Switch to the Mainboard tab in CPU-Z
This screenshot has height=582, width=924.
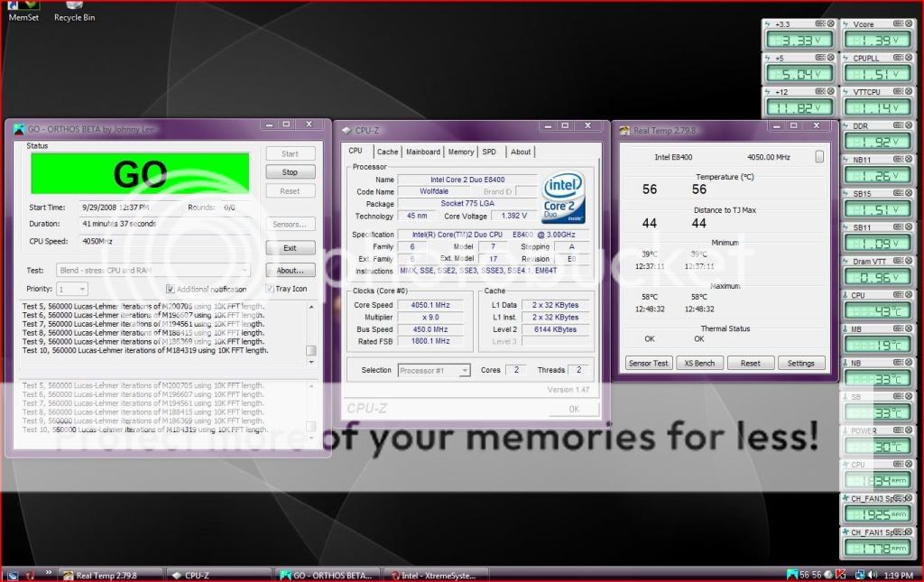[422, 152]
